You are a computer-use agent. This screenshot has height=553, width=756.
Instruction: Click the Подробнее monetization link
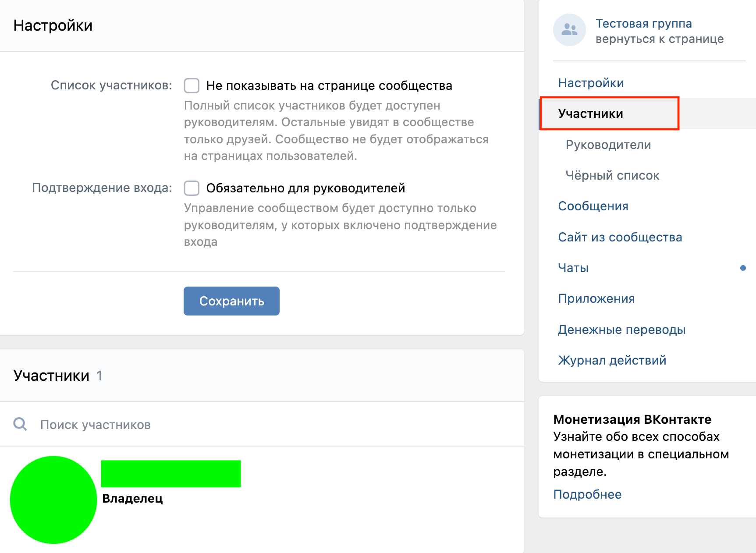pos(587,494)
